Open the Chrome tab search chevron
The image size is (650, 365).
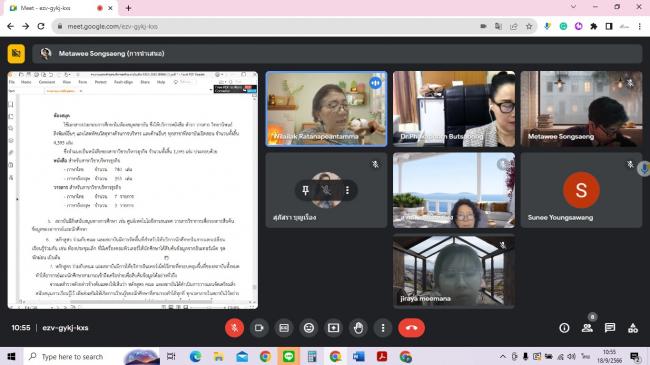coord(573,7)
